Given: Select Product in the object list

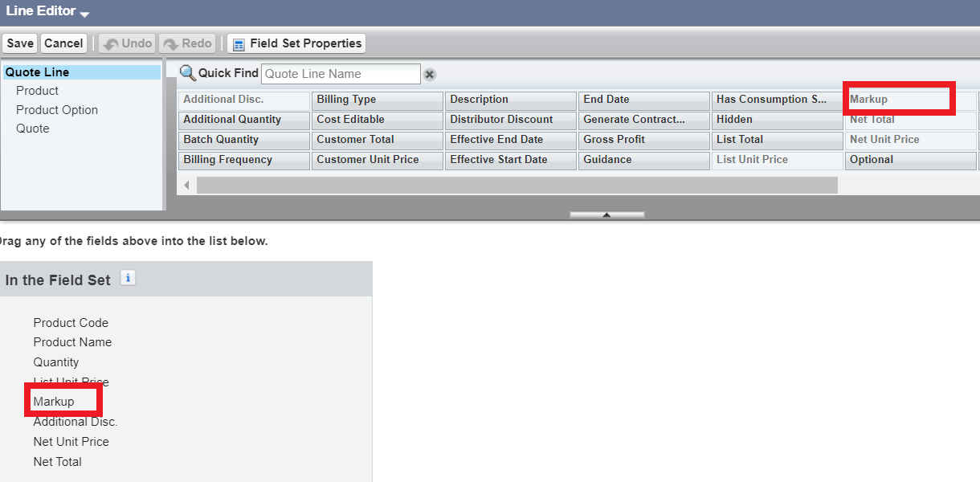Looking at the screenshot, I should tap(37, 91).
